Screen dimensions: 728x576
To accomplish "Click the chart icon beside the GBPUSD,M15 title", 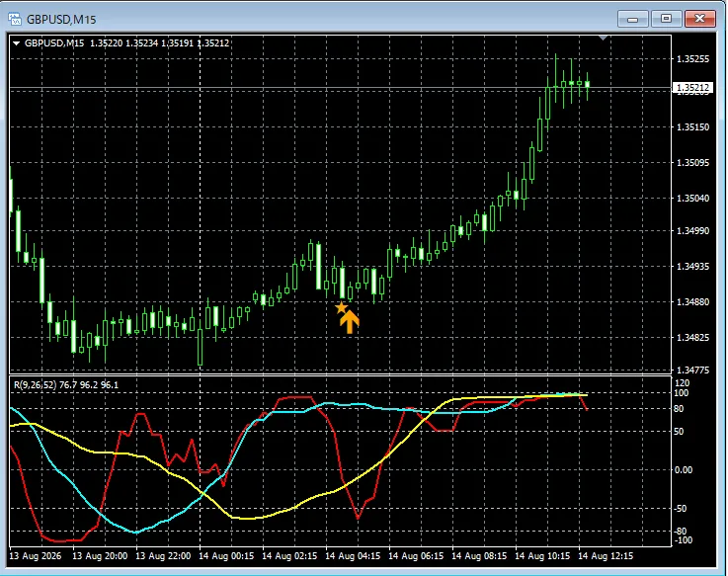I will 15,19.
